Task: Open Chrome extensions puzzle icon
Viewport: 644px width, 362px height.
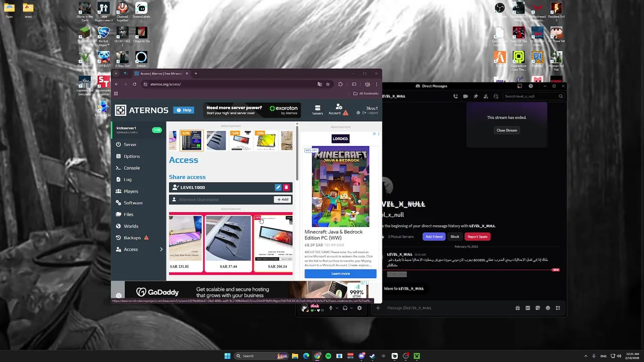Action: [x=341, y=84]
